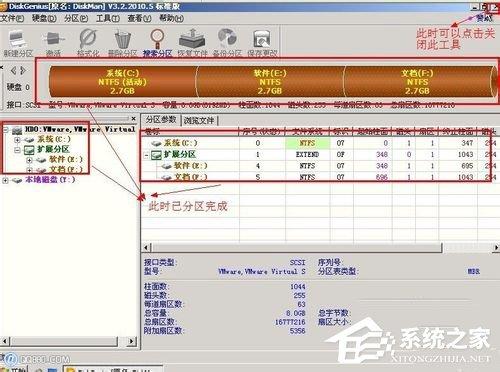500x372 pixels.
Task: Click the New Partition (新建分区) toolbar icon
Action: click(18, 43)
